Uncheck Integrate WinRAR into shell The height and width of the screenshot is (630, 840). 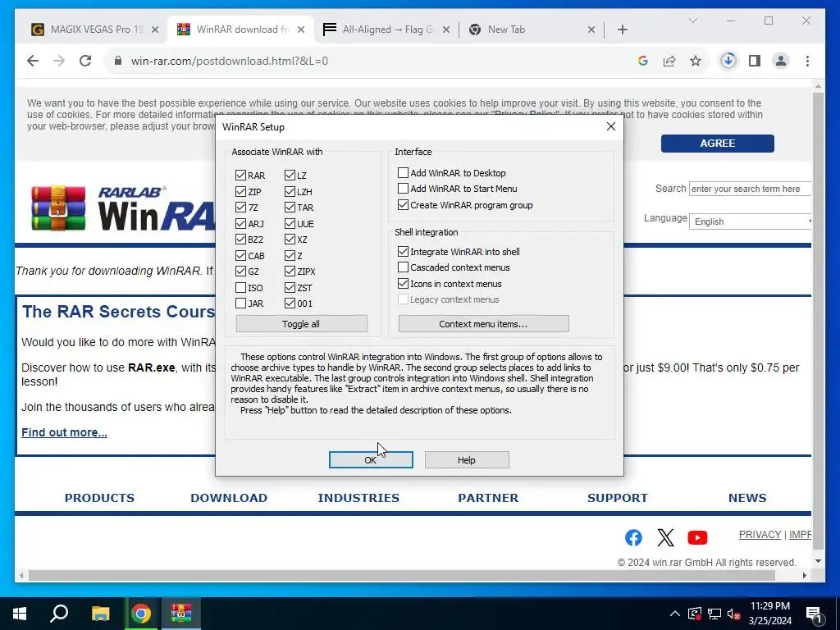[x=403, y=251]
